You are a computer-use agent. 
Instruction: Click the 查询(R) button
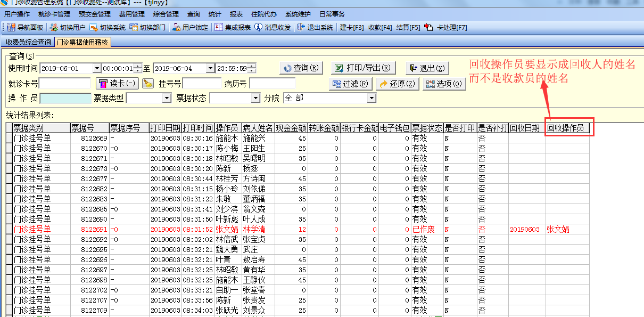click(301, 68)
